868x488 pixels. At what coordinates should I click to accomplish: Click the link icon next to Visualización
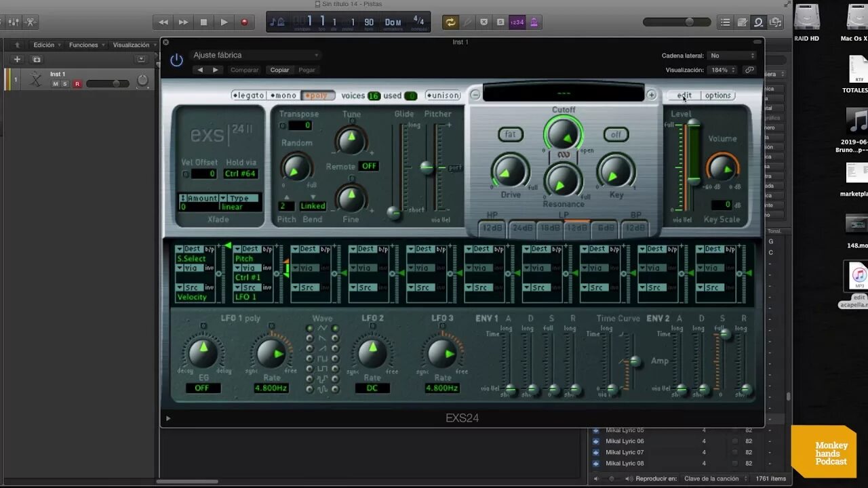click(751, 68)
